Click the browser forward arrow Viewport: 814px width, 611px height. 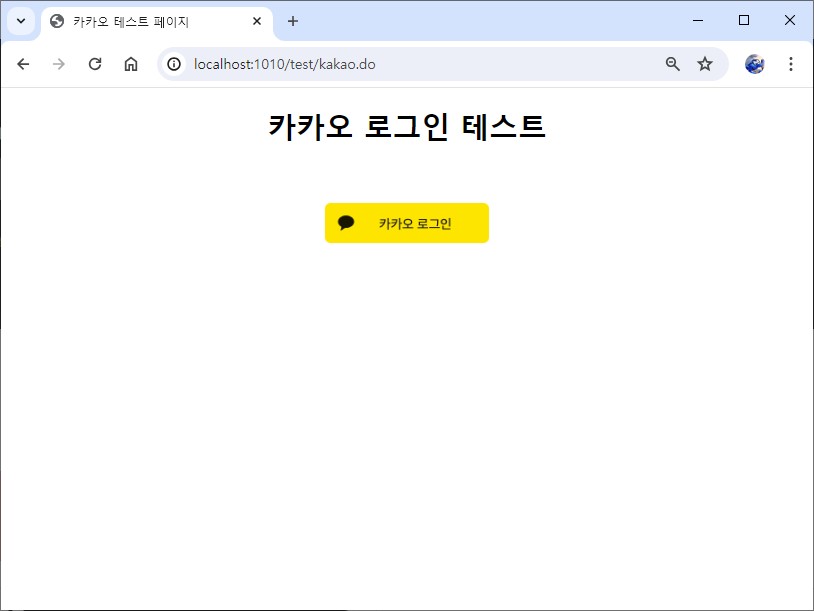[59, 64]
